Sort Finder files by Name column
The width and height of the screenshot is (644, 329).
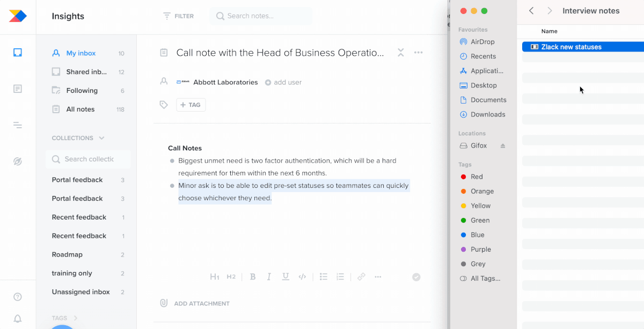pyautogui.click(x=549, y=31)
